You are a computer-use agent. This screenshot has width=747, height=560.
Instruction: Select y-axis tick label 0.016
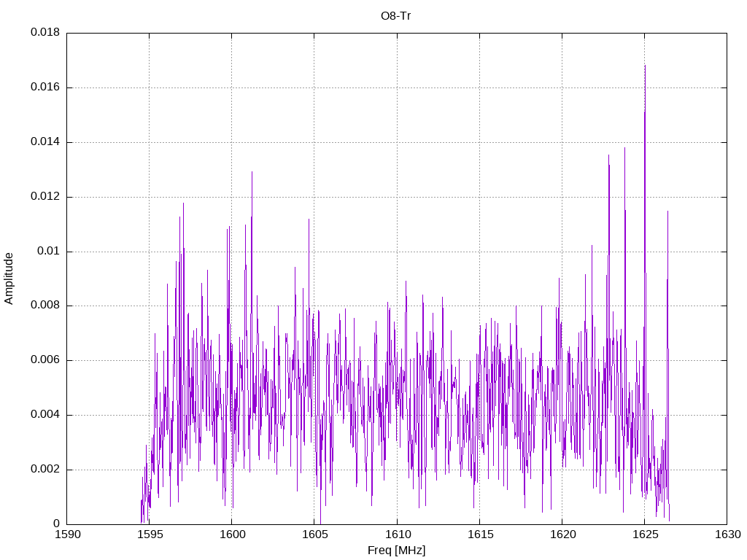click(45, 87)
